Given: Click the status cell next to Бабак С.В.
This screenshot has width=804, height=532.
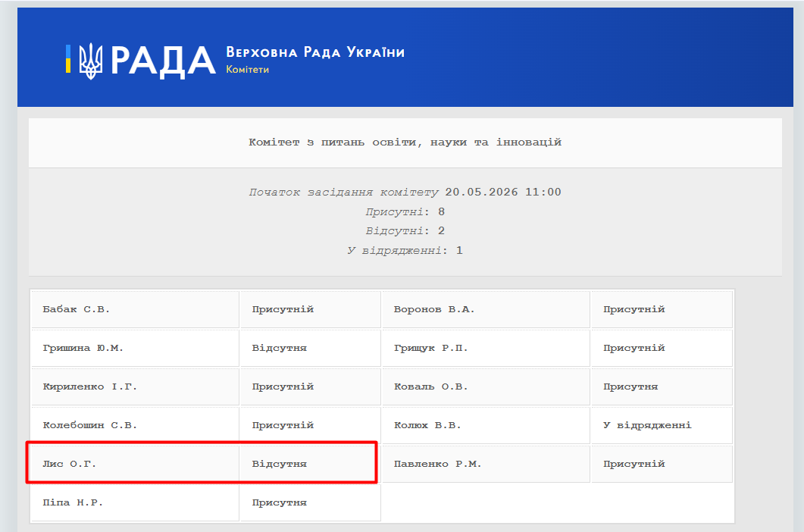Looking at the screenshot, I should [310, 309].
